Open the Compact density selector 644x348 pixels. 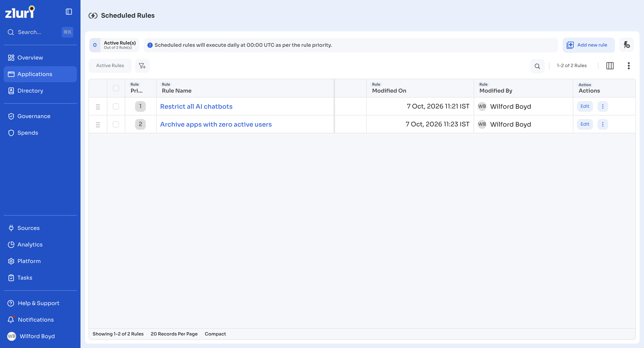tap(215, 334)
